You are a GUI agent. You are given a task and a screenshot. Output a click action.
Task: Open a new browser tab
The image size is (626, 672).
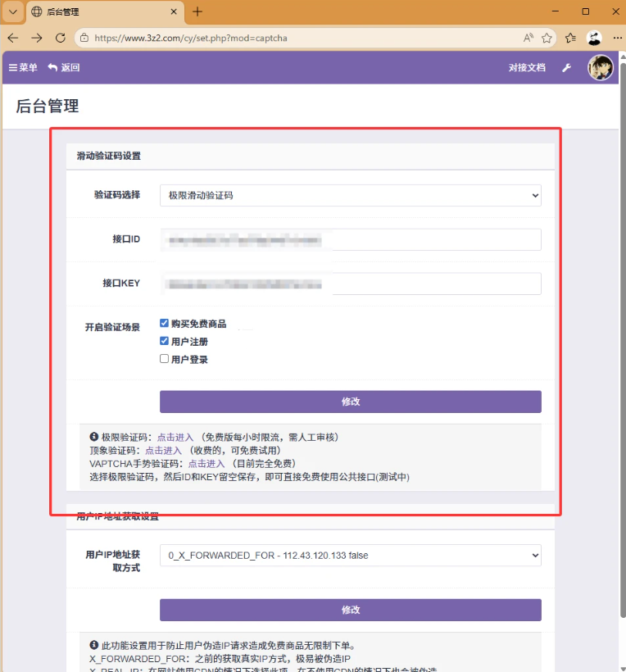(x=197, y=11)
